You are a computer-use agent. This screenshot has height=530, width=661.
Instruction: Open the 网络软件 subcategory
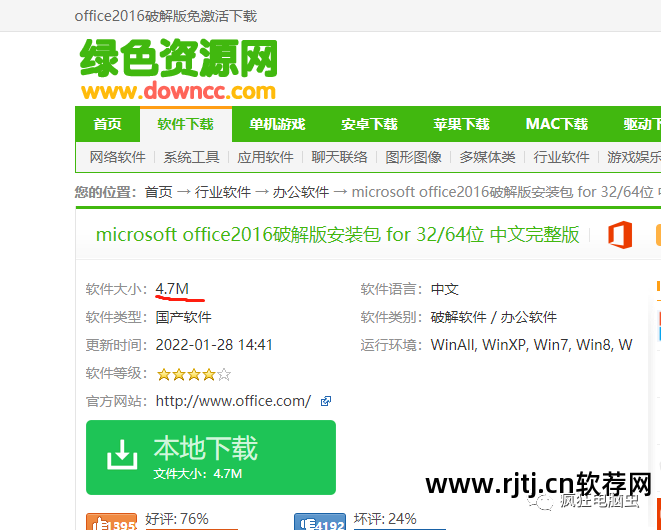(x=117, y=157)
